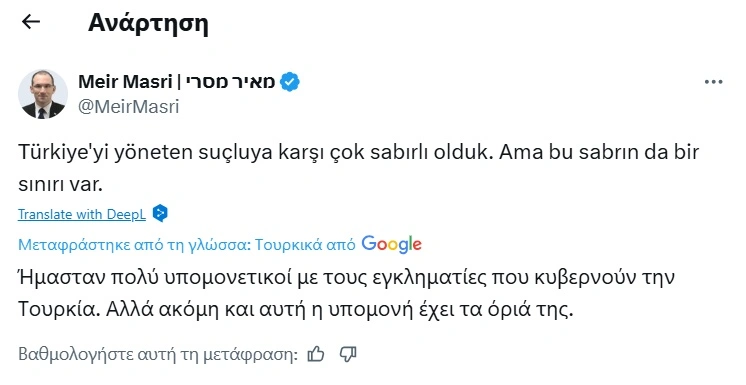The width and height of the screenshot is (746, 385).
Task: Rate the translation with thumbs down
Action: click(x=348, y=355)
